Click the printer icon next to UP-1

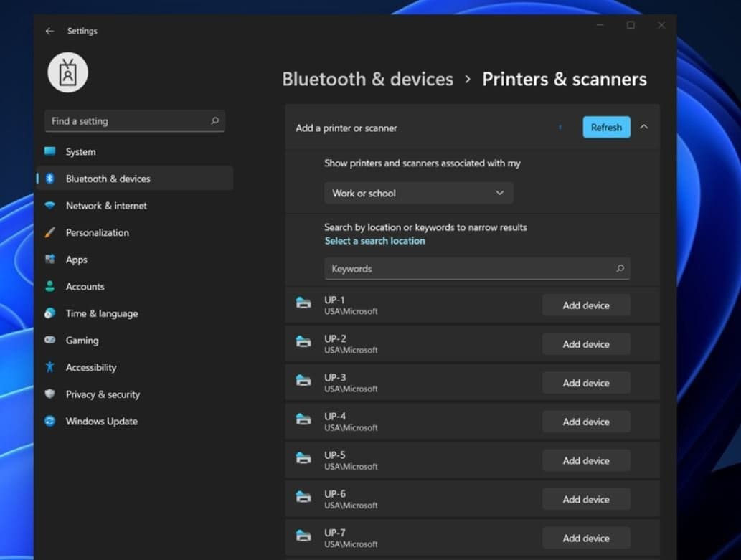pos(303,303)
